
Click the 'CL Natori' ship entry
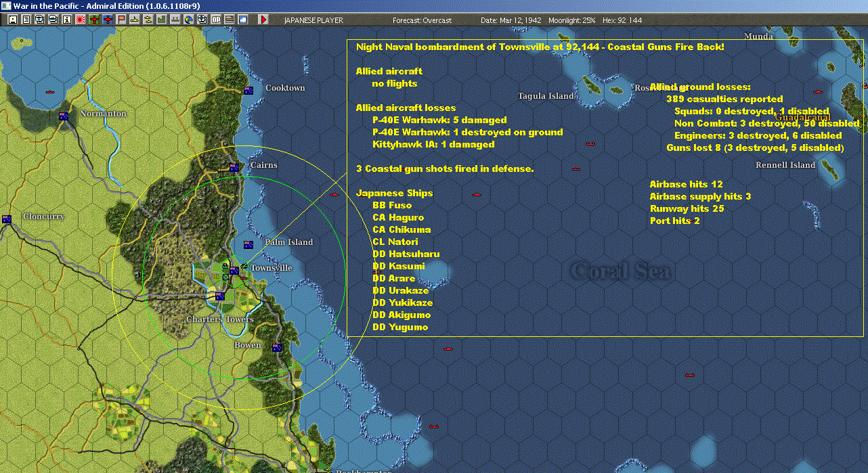click(395, 242)
